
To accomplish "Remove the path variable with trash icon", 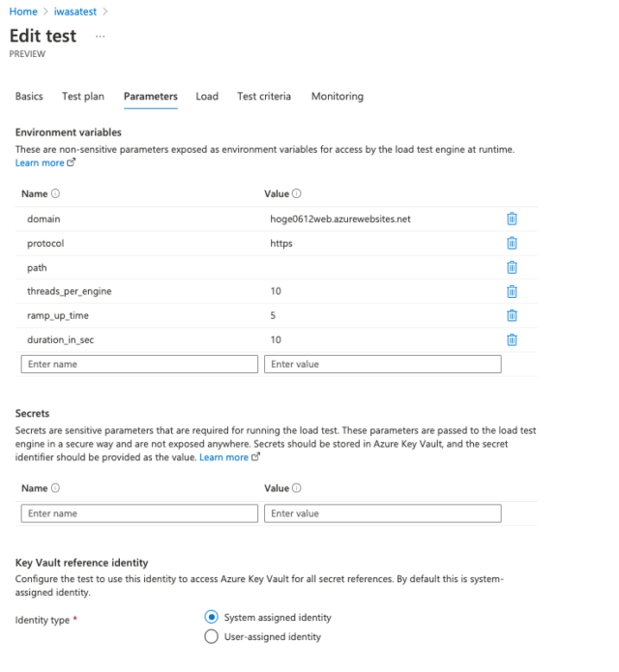I will 512,268.
